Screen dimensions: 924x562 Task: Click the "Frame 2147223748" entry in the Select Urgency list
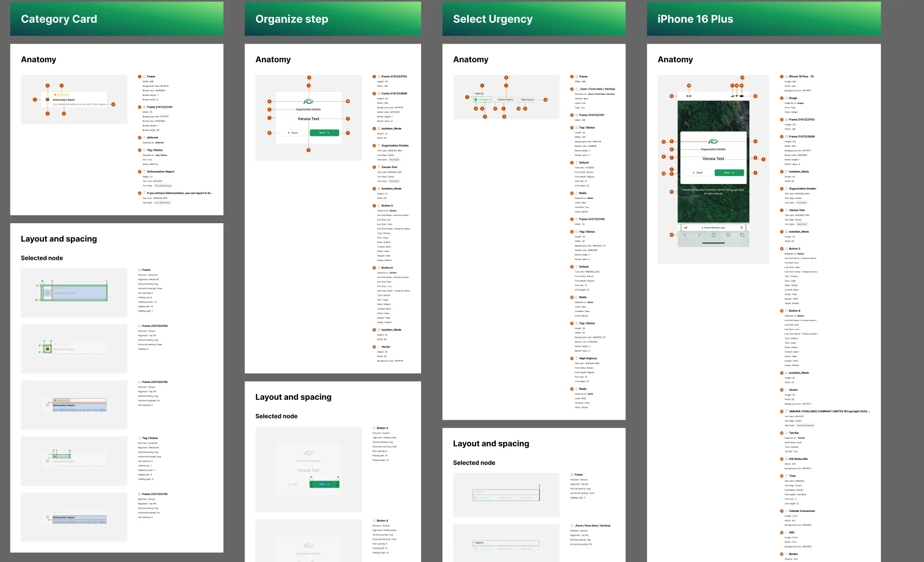(x=592, y=219)
